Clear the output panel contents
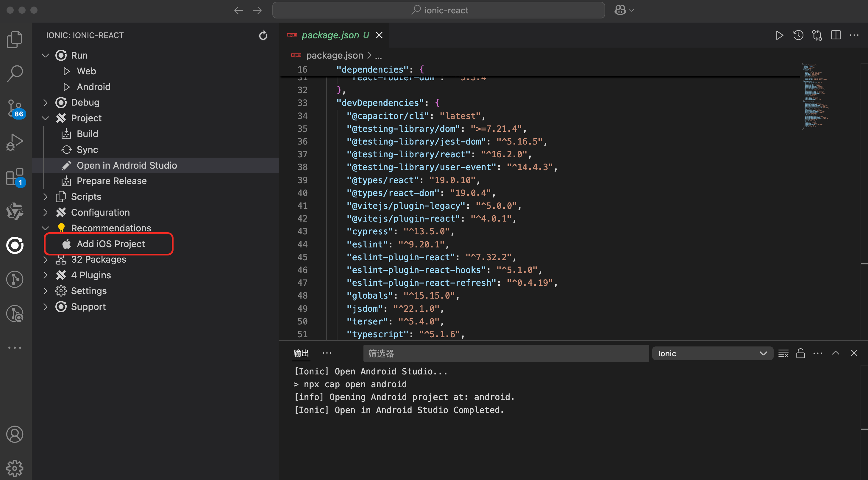Image resolution: width=868 pixels, height=480 pixels. (783, 353)
